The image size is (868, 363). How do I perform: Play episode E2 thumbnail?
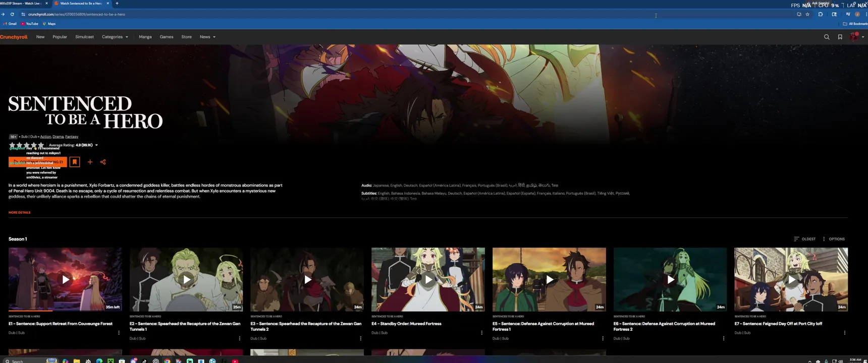point(186,279)
